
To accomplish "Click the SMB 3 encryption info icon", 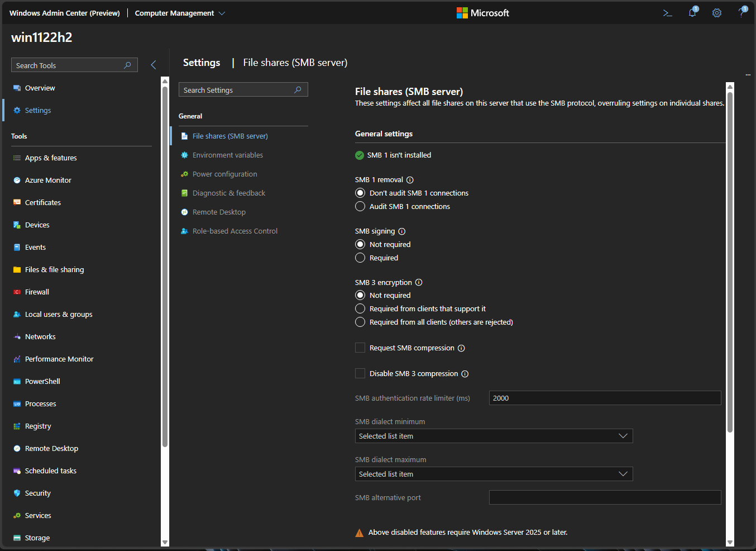I will (419, 283).
